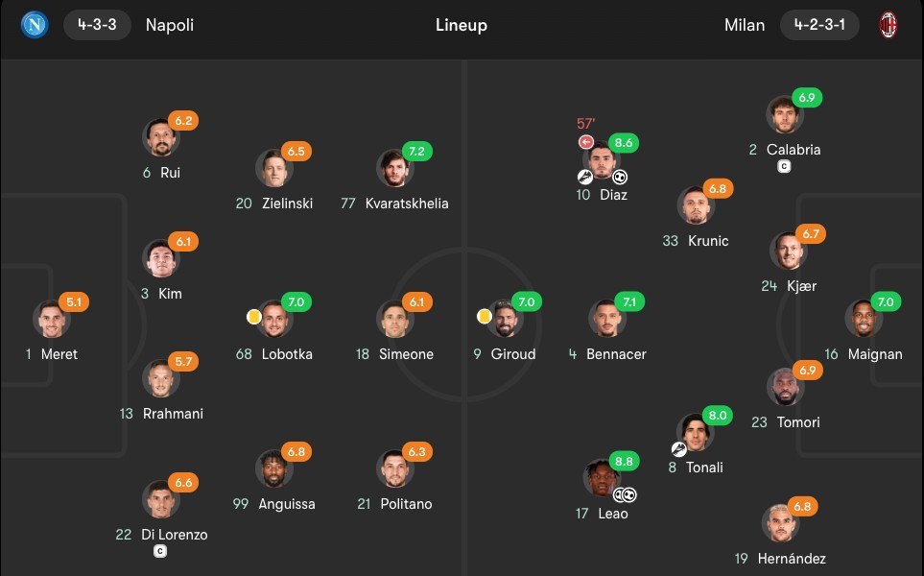Click Kvaratskhelia's player photo
Image resolution: width=924 pixels, height=576 pixels.
tap(393, 168)
